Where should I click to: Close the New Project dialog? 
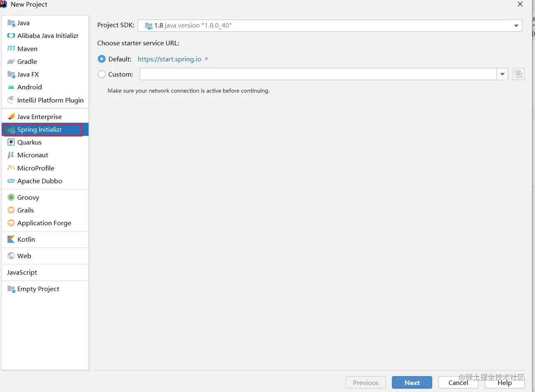520,4
